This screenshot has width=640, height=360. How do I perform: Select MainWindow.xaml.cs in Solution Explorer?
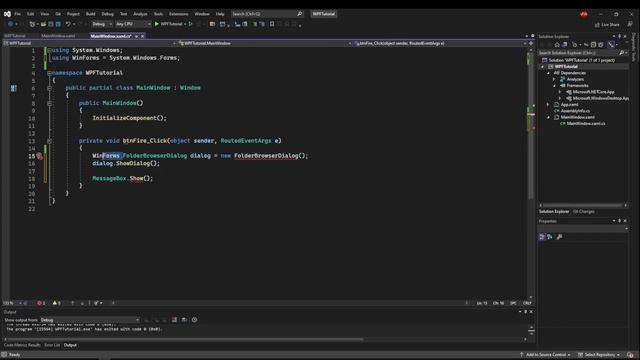(x=586, y=123)
